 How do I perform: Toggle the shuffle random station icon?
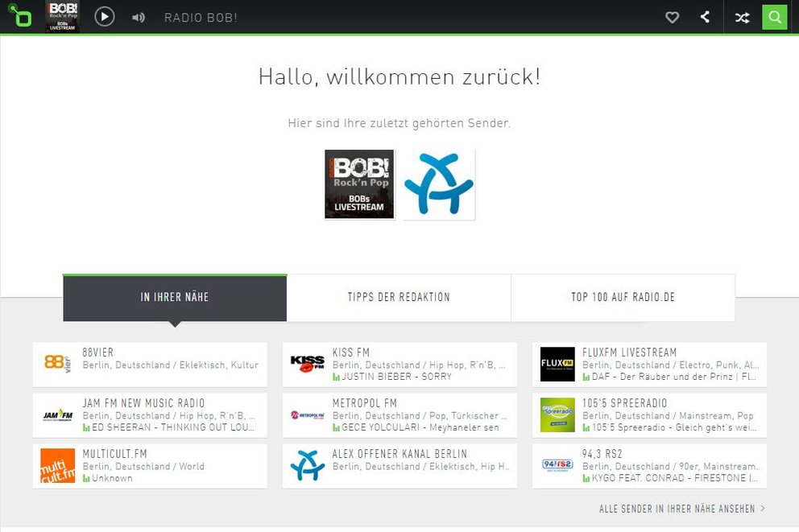coord(742,17)
